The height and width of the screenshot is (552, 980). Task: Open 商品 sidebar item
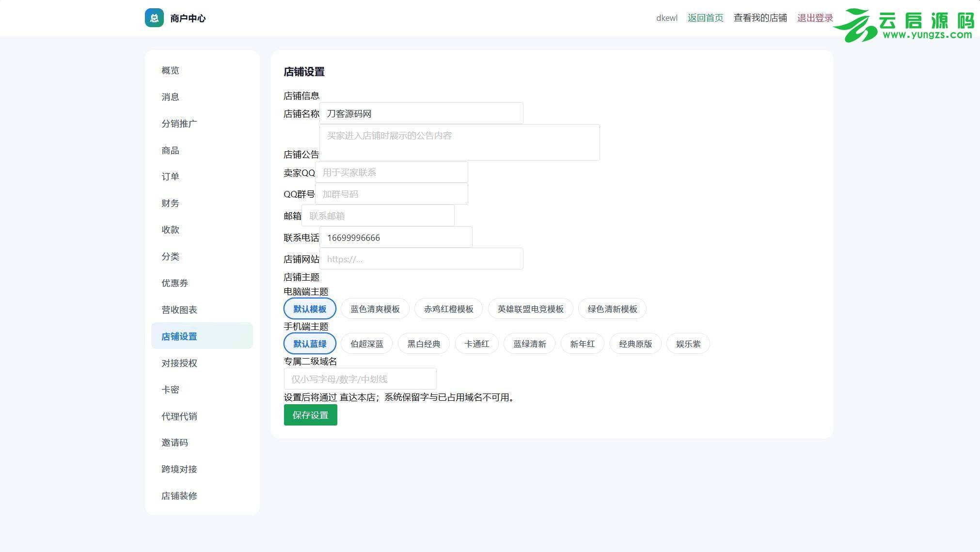tap(202, 150)
